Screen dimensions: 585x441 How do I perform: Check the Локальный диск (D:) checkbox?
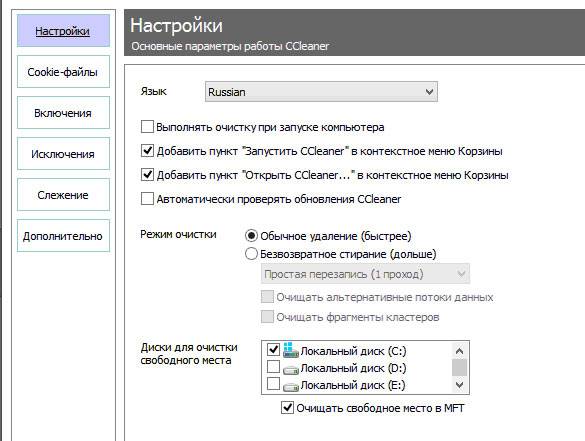coord(273,367)
